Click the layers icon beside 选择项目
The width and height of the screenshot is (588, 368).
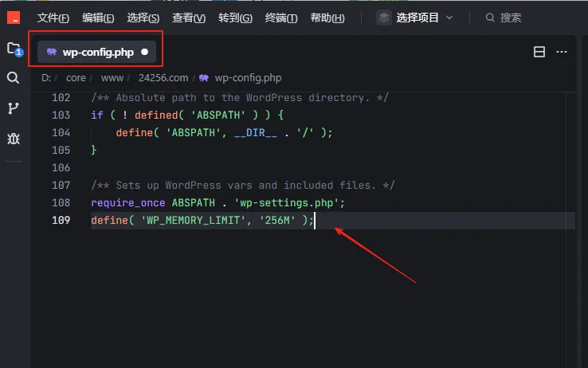pyautogui.click(x=384, y=18)
